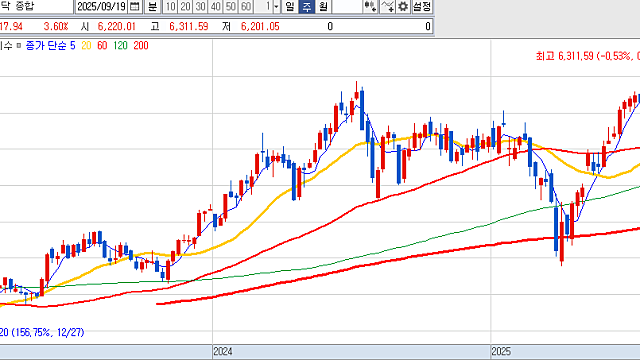Select the 50-minute interval button

point(231,6)
